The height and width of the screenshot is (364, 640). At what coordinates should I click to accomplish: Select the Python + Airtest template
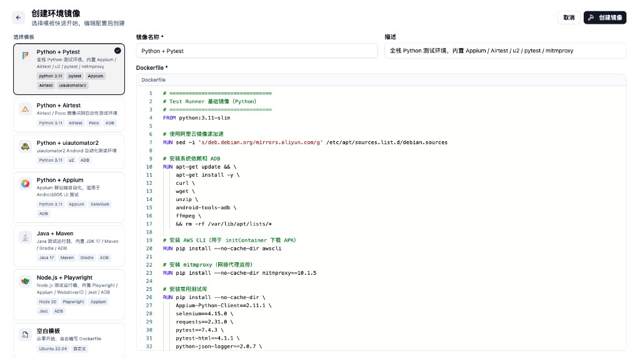pyautogui.click(x=69, y=114)
